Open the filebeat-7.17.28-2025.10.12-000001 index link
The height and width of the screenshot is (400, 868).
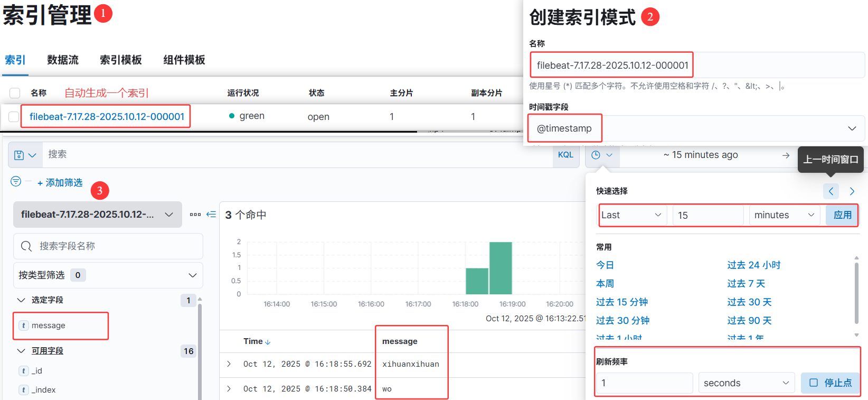[x=107, y=117]
